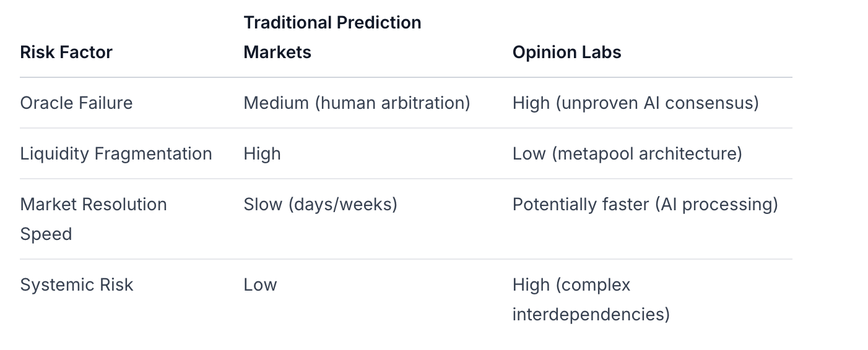Click the Risk Factor column header
This screenshot has width=868, height=350.
tap(66, 52)
